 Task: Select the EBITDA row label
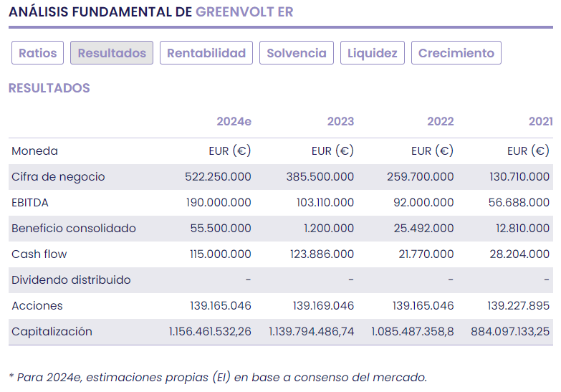[x=30, y=203]
